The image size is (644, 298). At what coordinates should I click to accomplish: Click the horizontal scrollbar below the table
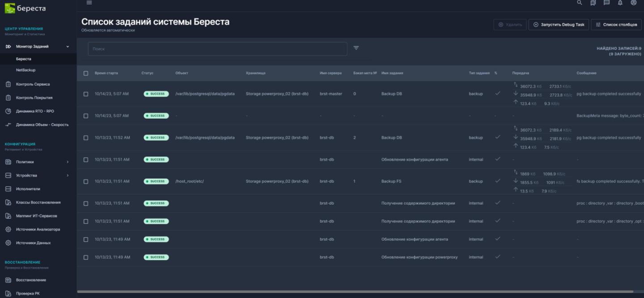coord(355,291)
